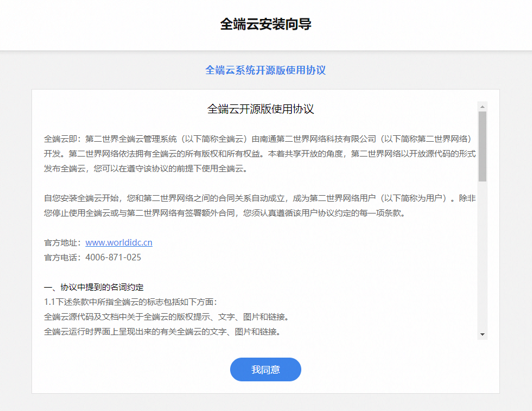The width and height of the screenshot is (532, 411).
Task: Click the empty scrollbar track below the thumb
Action: 482,255
